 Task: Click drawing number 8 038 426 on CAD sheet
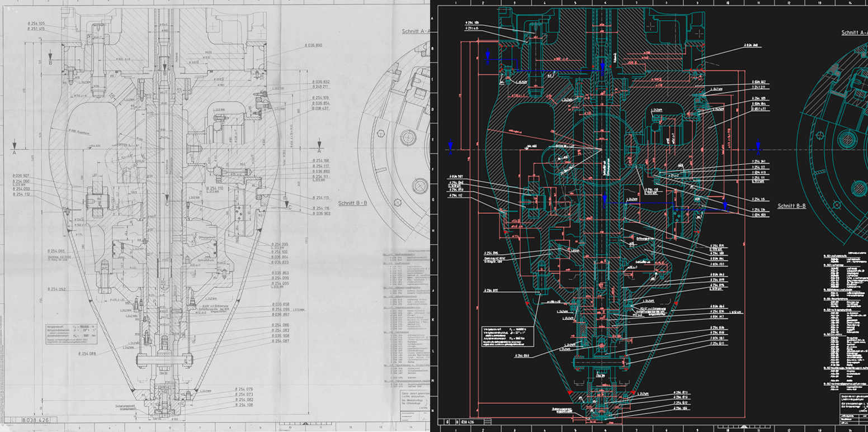pyautogui.click(x=468, y=422)
